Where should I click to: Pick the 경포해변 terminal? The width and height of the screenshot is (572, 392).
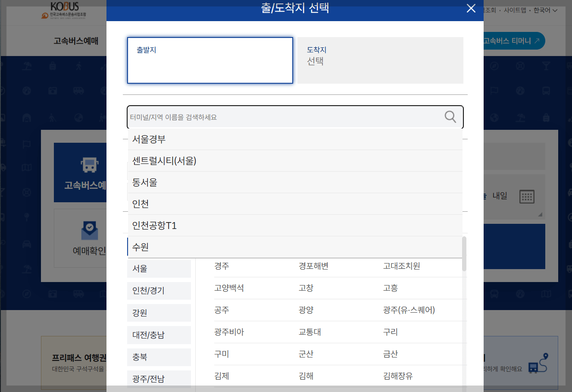(313, 266)
